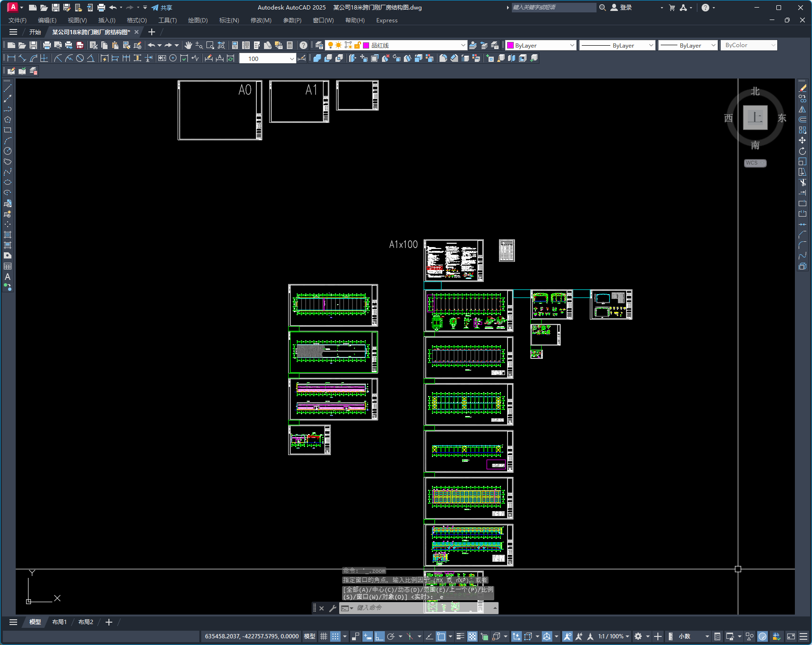
Task: Click the magenta layer color swatch
Action: 366,45
